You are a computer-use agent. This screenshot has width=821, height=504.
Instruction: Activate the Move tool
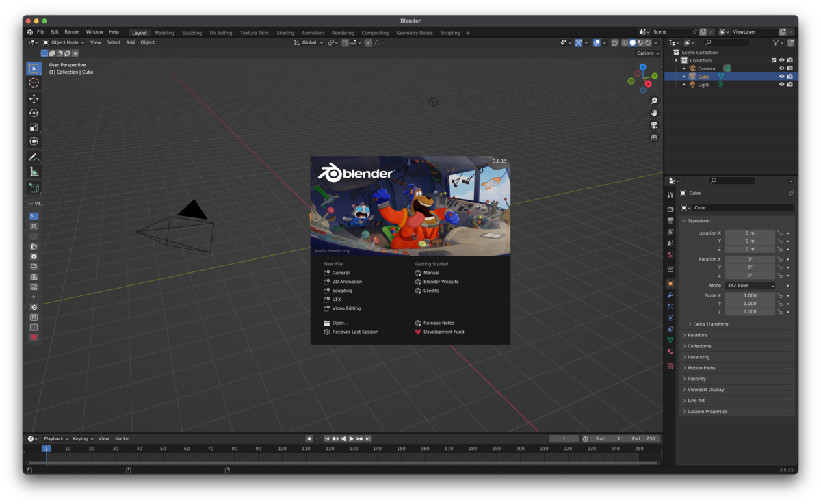click(x=34, y=99)
